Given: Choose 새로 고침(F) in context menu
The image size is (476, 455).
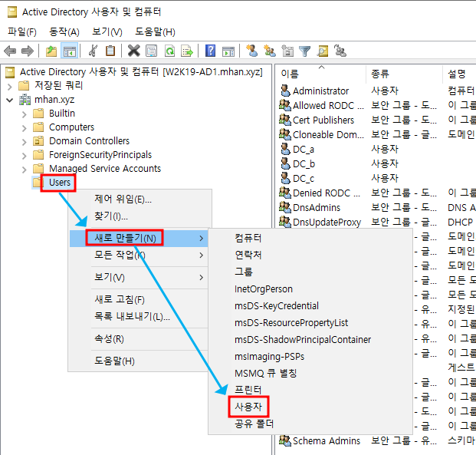Looking at the screenshot, I should tap(140, 300).
